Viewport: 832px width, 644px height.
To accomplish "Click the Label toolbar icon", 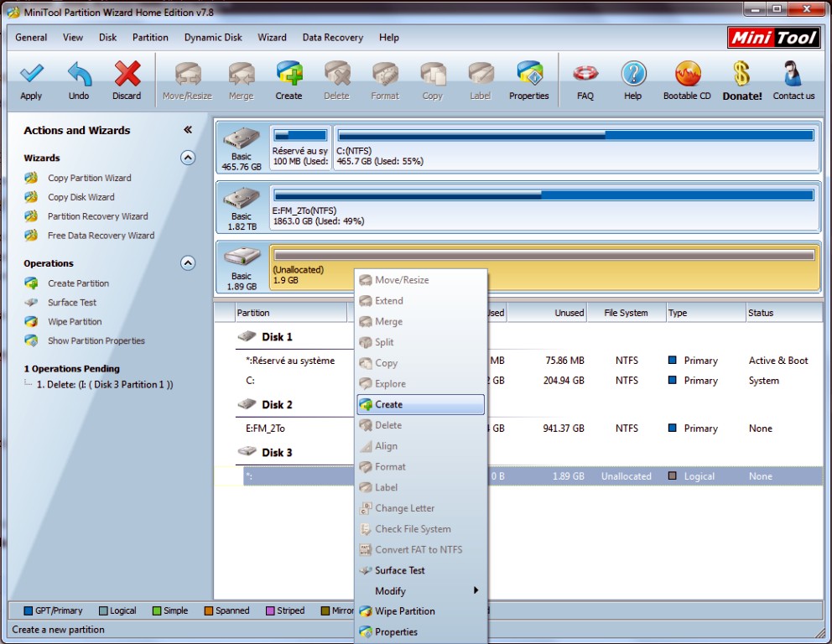I will (481, 74).
